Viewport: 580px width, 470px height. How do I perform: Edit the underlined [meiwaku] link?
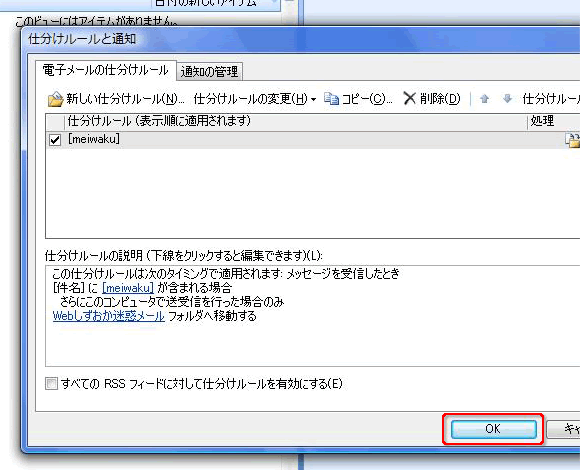(128, 288)
